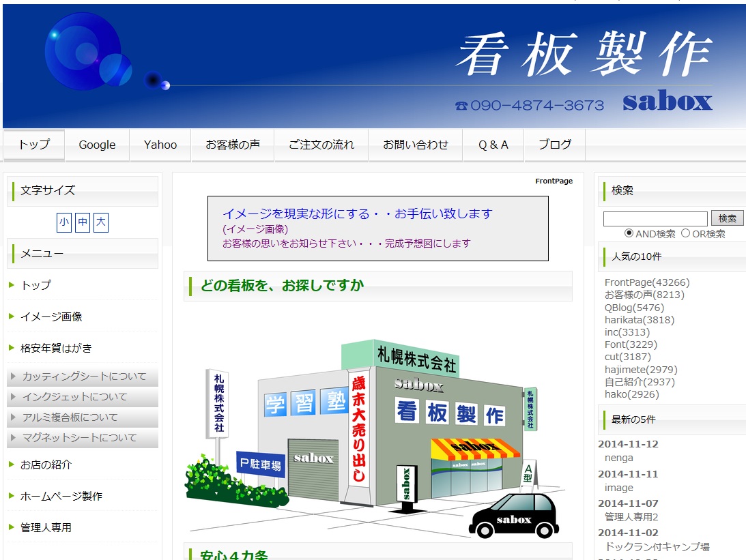
Task: Open popular page harikata(3818)
Action: pyautogui.click(x=640, y=320)
